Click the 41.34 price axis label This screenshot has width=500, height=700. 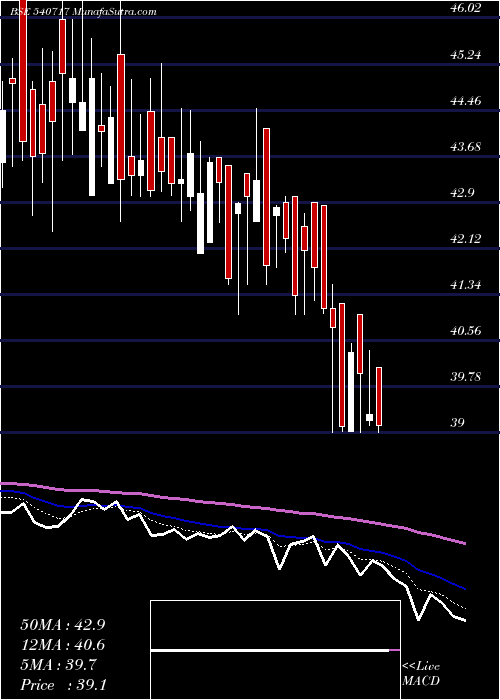[466, 285]
